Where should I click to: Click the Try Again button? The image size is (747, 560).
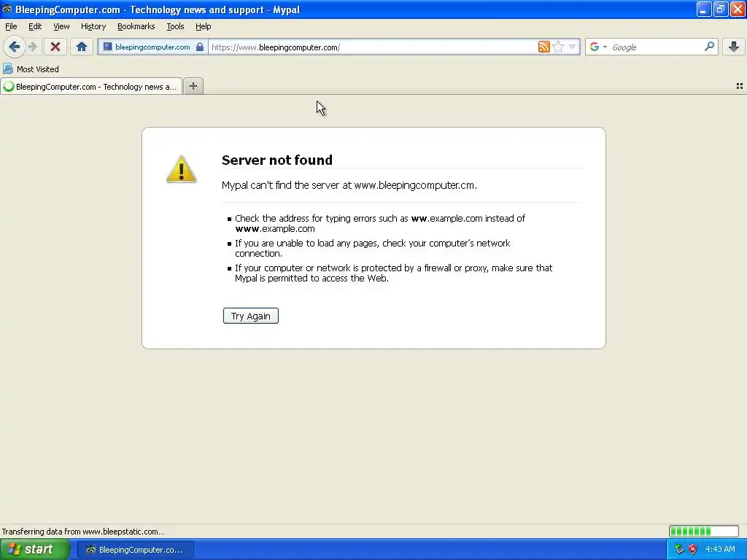click(251, 316)
